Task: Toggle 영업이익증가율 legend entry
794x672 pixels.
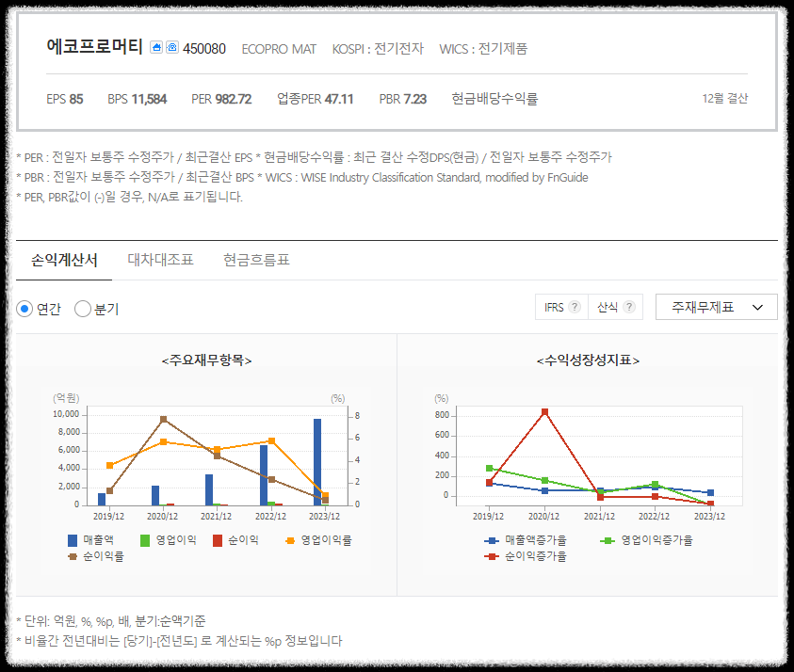Action: click(x=646, y=540)
